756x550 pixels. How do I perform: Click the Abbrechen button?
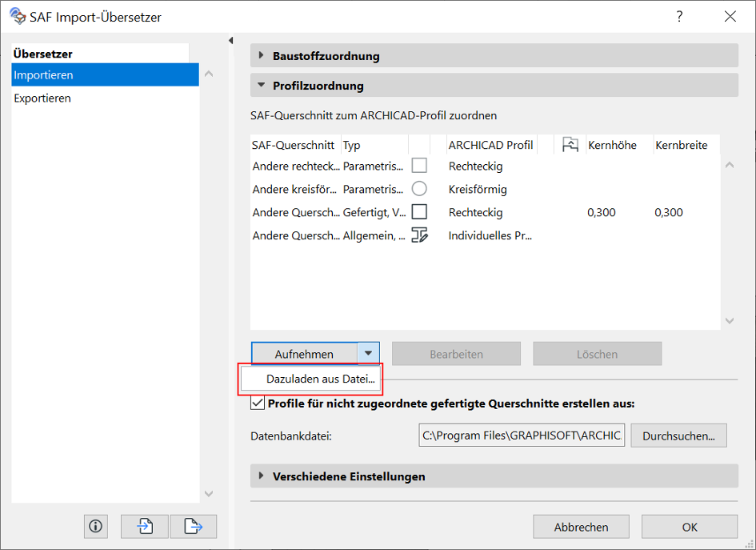581,527
